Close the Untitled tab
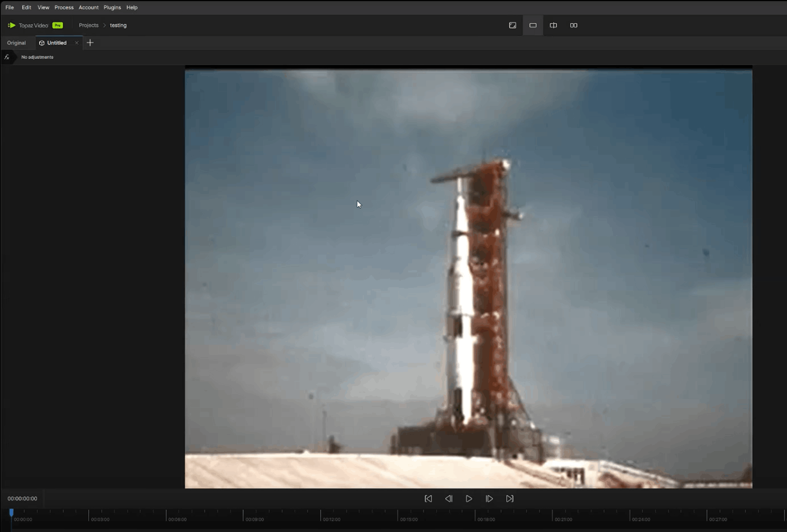787x532 pixels. pyautogui.click(x=77, y=43)
